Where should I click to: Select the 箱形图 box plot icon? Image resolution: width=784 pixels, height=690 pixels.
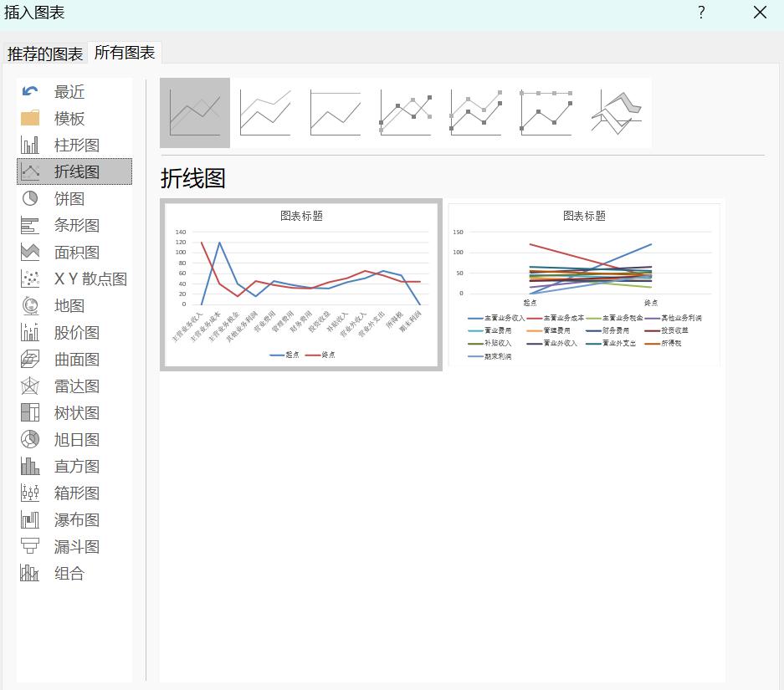tap(30, 493)
